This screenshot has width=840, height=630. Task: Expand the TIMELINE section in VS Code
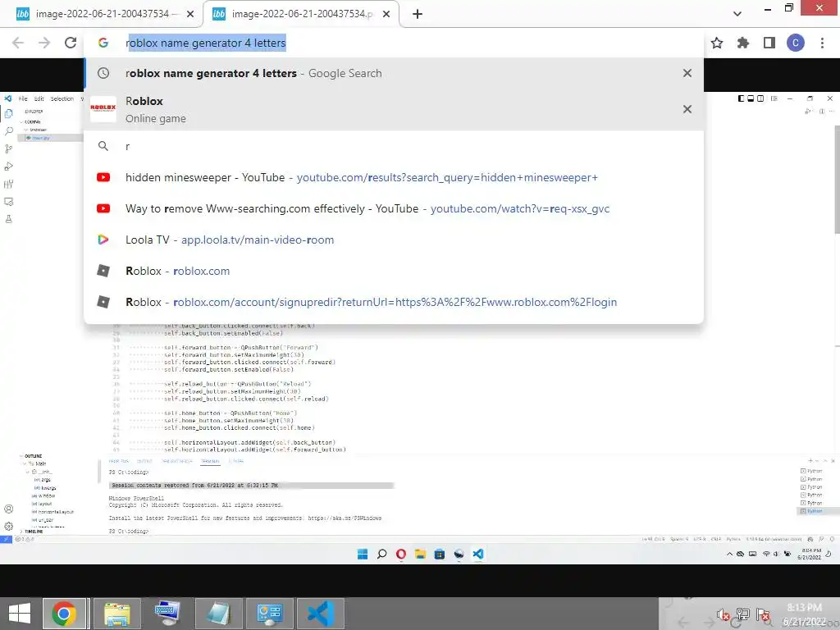(x=32, y=532)
